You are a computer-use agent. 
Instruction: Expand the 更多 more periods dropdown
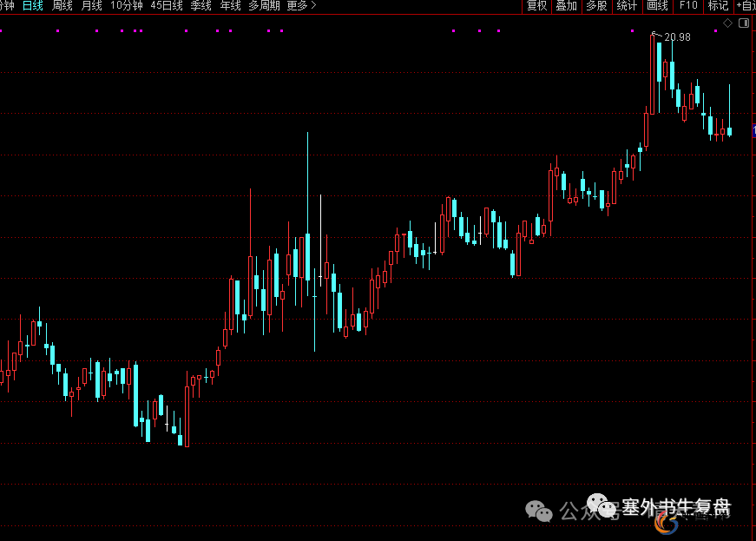click(301, 6)
